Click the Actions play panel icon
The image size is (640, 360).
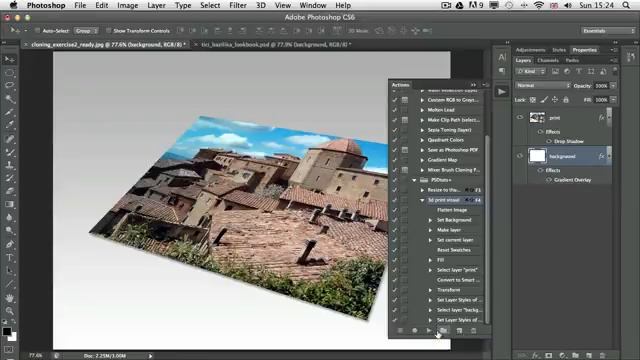(x=502, y=91)
